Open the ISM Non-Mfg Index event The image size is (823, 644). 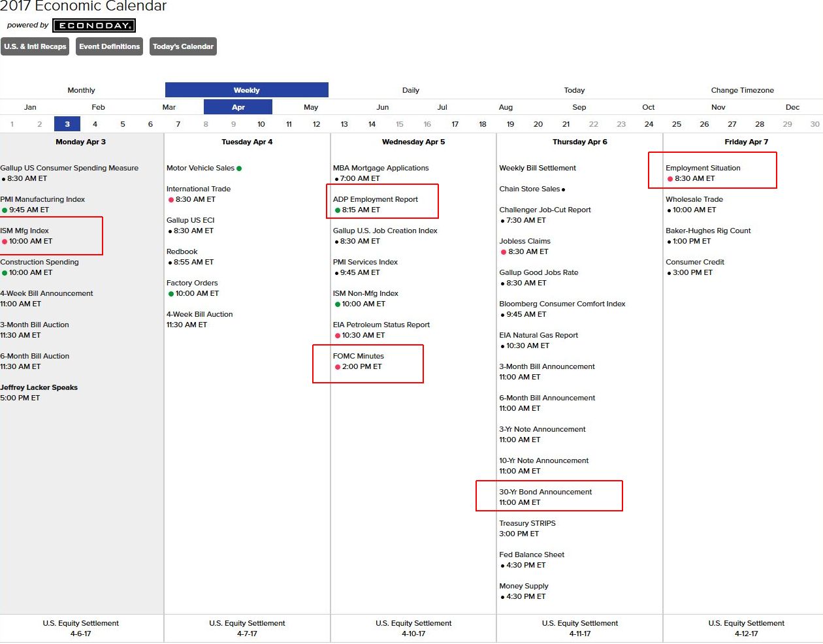(366, 293)
